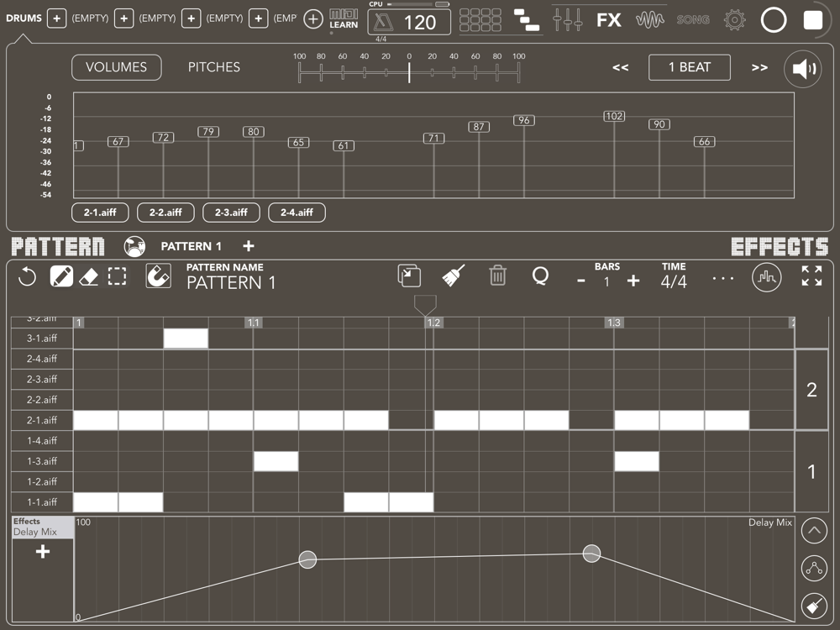Click the velocity handle labeled 102
This screenshot has height=630, width=840.
tap(614, 116)
